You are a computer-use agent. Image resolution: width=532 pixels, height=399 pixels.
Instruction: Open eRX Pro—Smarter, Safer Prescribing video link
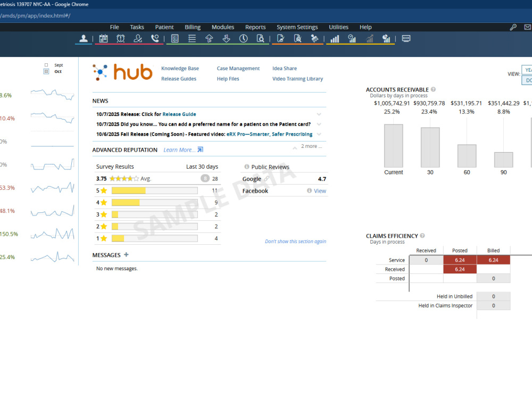269,134
